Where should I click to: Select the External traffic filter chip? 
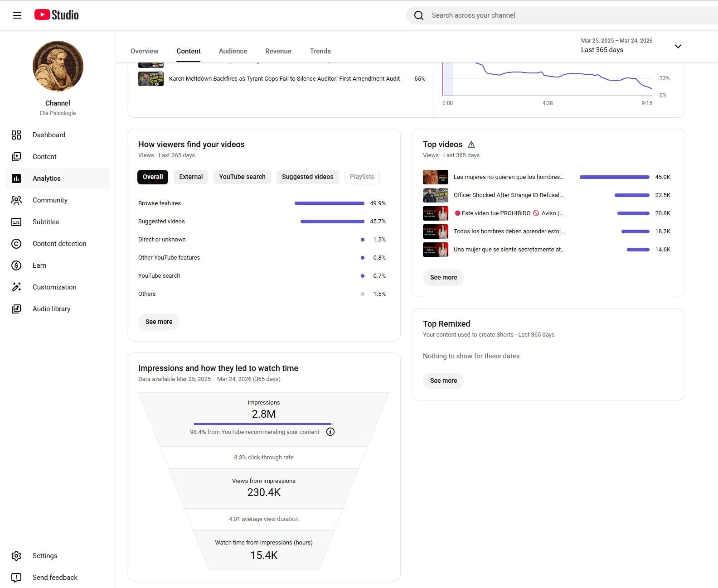coord(191,177)
